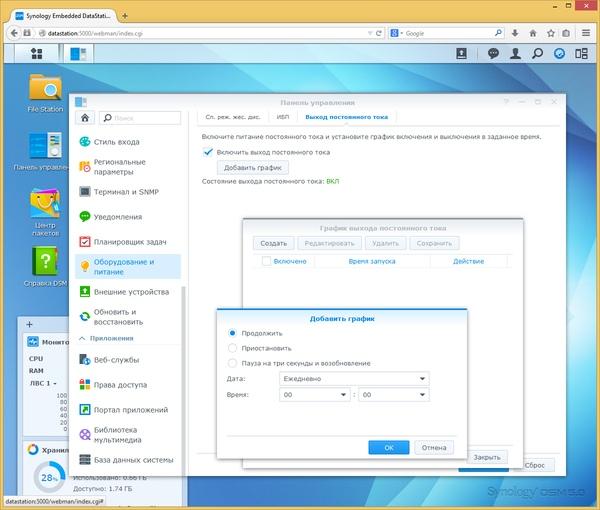Screen dimensions: 600x510
Task: Click the DSM search magnifier icon
Action: (537, 54)
